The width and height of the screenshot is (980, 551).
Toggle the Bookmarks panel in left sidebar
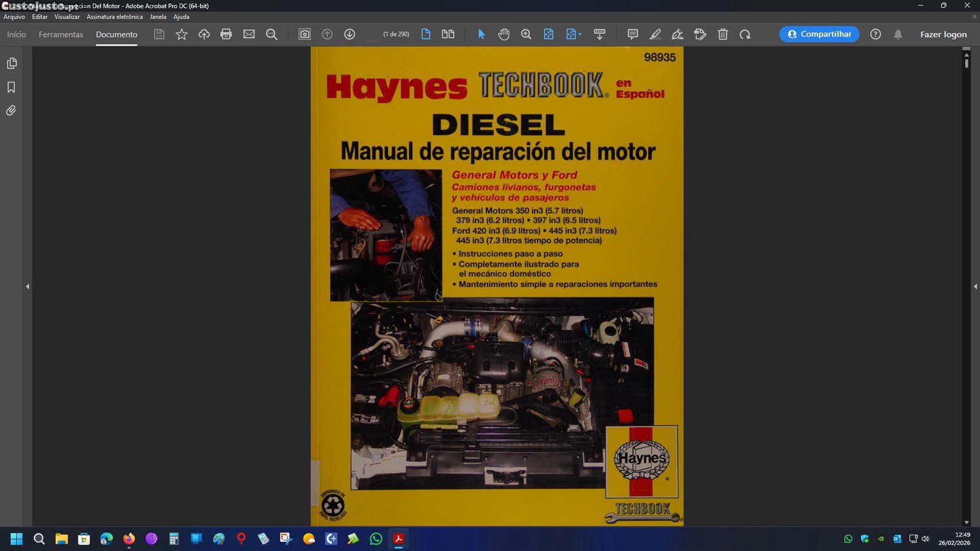(11, 87)
